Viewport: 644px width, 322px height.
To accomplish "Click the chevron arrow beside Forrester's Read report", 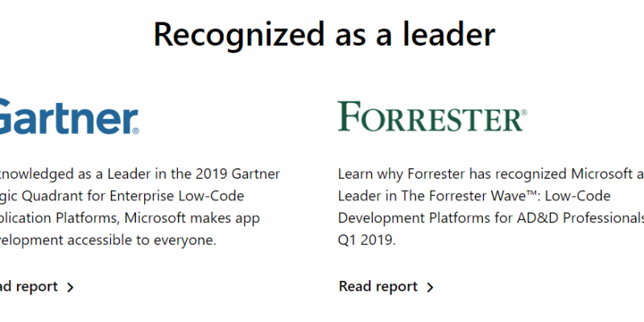I will point(430,287).
